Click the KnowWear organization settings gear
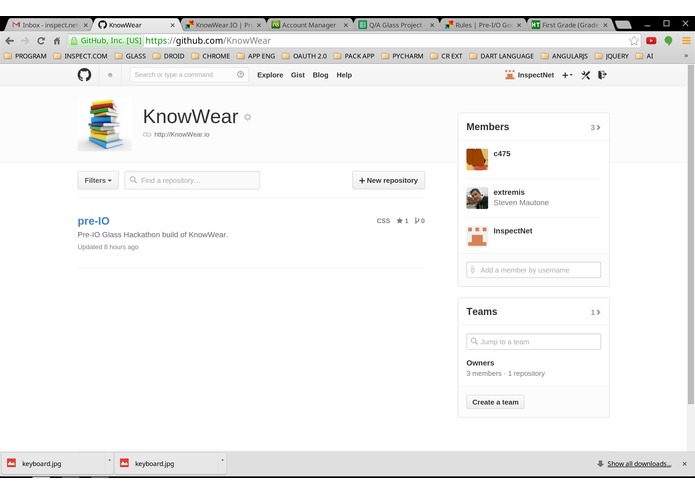 (x=247, y=117)
